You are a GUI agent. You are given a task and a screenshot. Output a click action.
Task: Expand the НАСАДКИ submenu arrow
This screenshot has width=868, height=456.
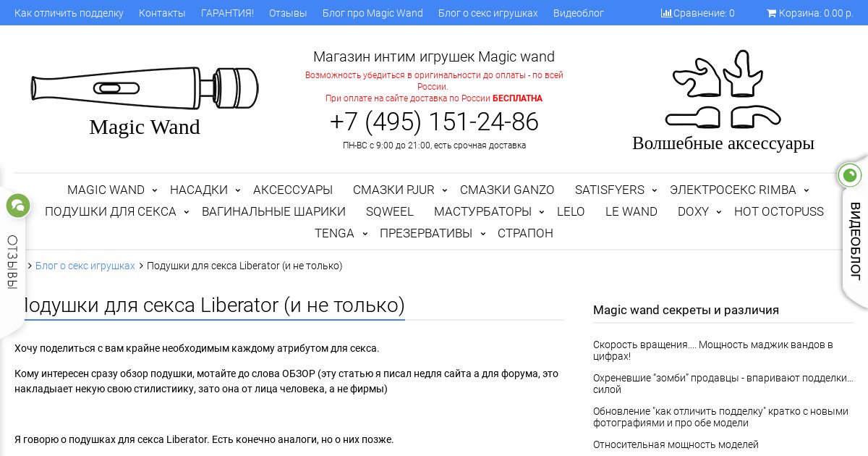[237, 190]
